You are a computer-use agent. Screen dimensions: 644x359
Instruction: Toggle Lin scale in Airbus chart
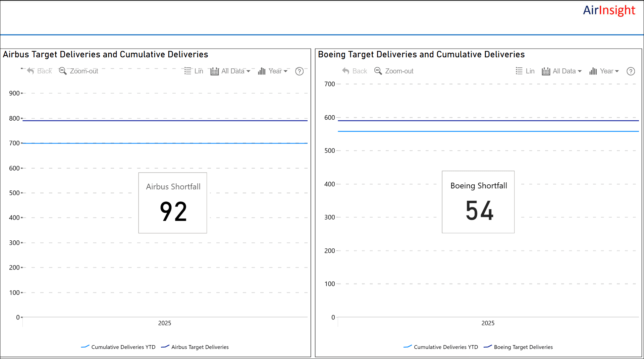coord(194,71)
